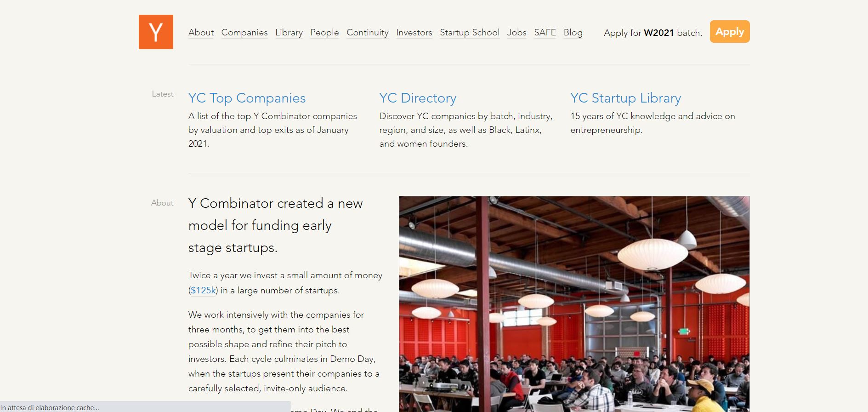Viewport: 868px width, 412px height.
Task: Open Startup School link
Action: point(470,33)
